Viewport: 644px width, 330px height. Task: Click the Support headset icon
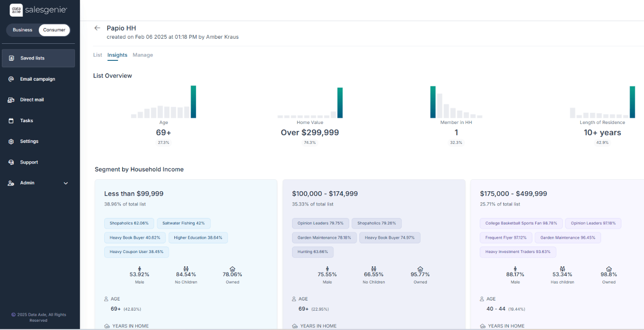coord(11,162)
